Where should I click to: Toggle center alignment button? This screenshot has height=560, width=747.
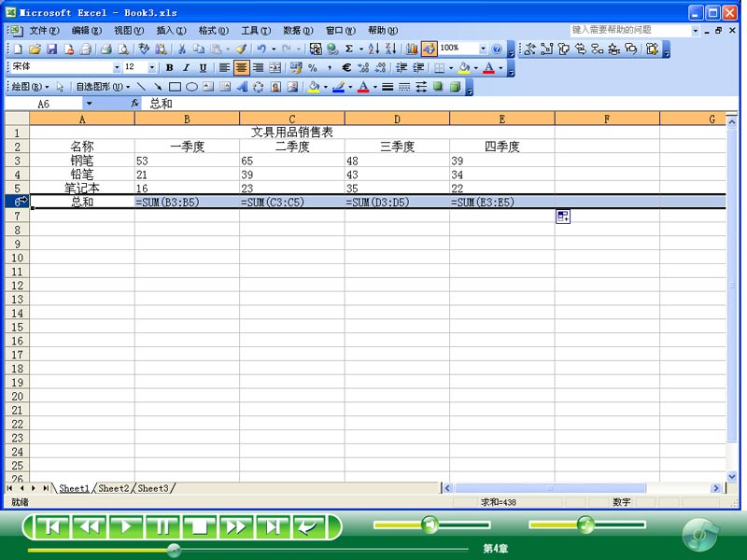242,68
